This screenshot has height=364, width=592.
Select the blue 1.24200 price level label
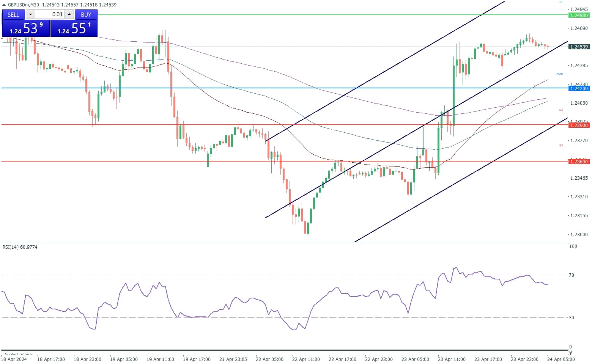[x=579, y=88]
